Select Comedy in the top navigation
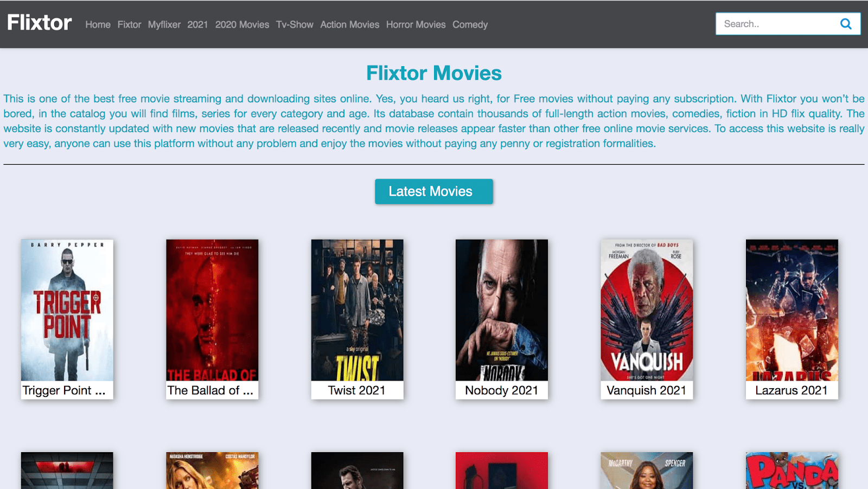The image size is (868, 489). (x=470, y=24)
